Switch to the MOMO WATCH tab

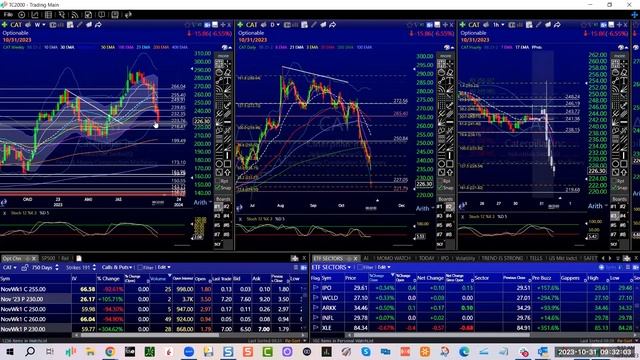click(x=393, y=258)
